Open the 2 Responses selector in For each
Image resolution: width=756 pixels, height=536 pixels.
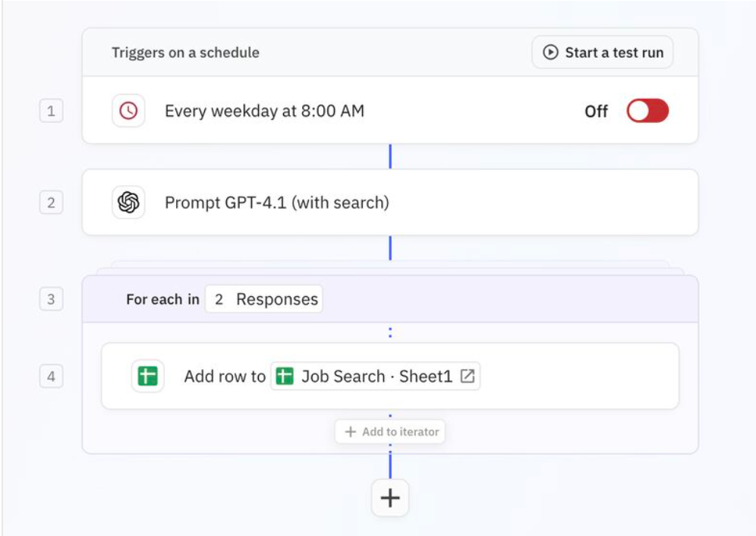click(x=263, y=299)
